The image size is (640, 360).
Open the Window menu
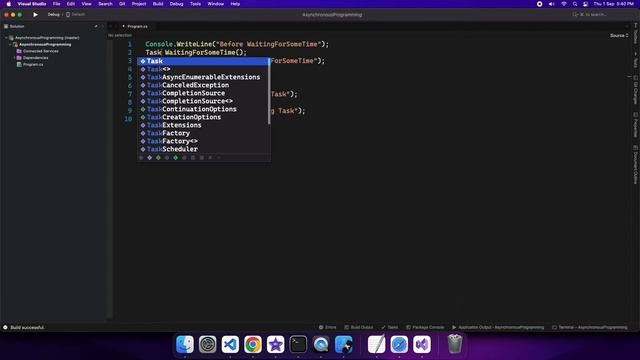click(216, 4)
